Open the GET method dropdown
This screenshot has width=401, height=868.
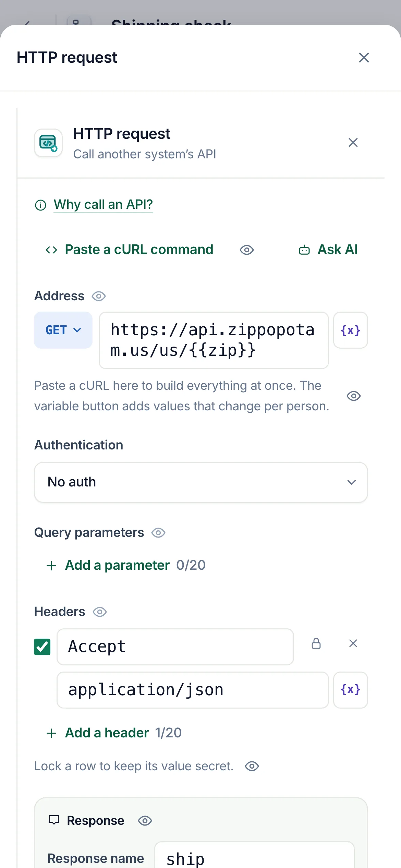click(63, 330)
